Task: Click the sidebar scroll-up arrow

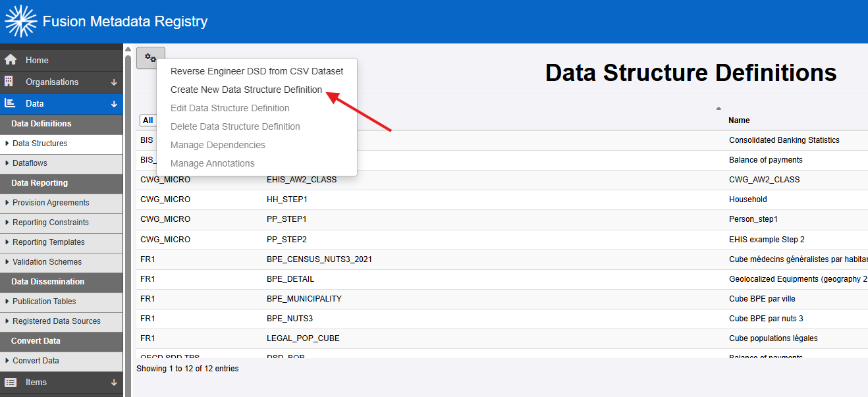Action: point(128,49)
